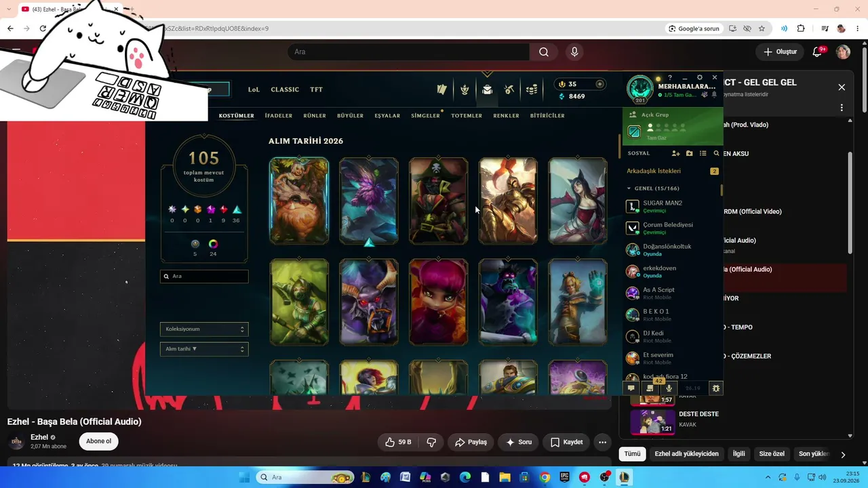Click the Kaydet save button

[566, 442]
